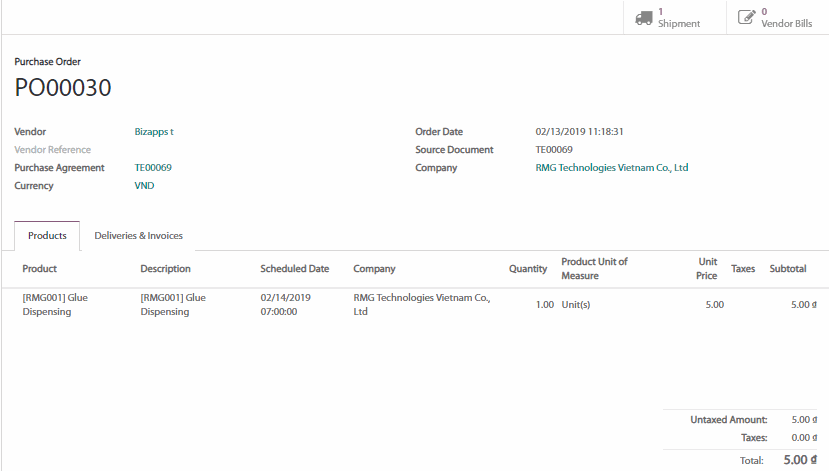Sort by the Description column header
The image size is (829, 471).
[x=165, y=269]
